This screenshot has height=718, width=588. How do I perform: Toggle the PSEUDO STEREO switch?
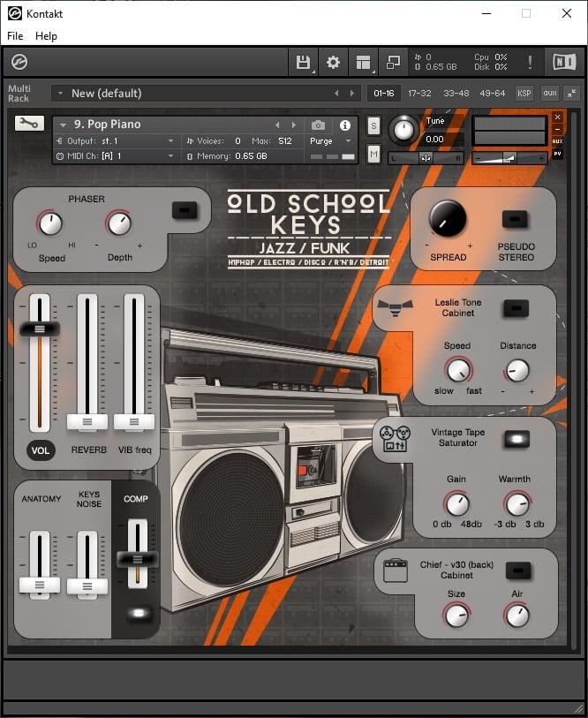click(515, 219)
